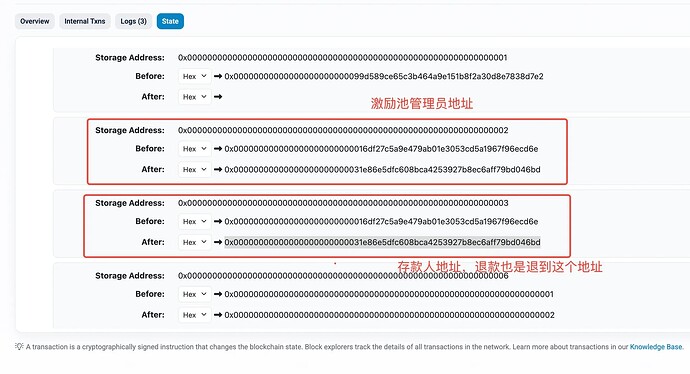Open Hex dropdown for slot 3 Before
Viewport: 690px width, 374px height.
pyautogui.click(x=195, y=221)
